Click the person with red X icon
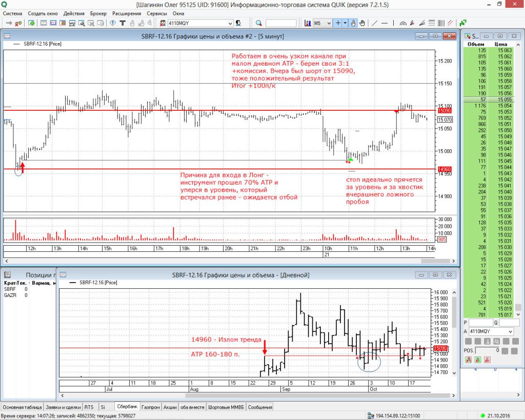Image resolution: width=525 pixels, height=420 pixels. coord(163,23)
